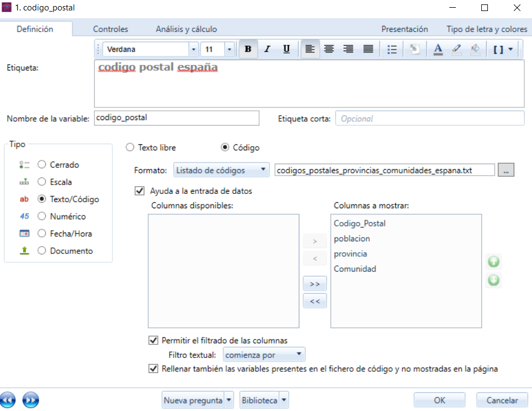This screenshot has width=532, height=411.
Task: Toggle underline formatting
Action: pyautogui.click(x=286, y=49)
